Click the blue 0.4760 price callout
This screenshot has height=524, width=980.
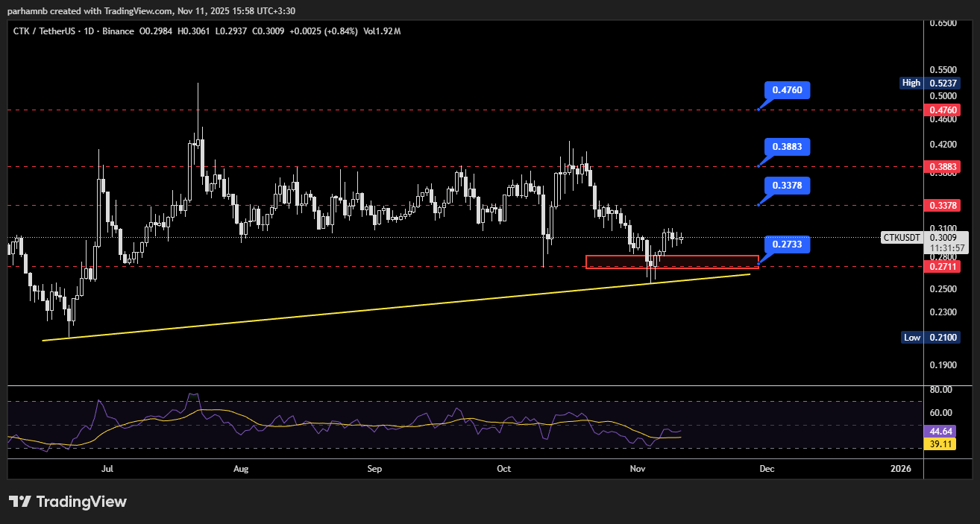(787, 90)
